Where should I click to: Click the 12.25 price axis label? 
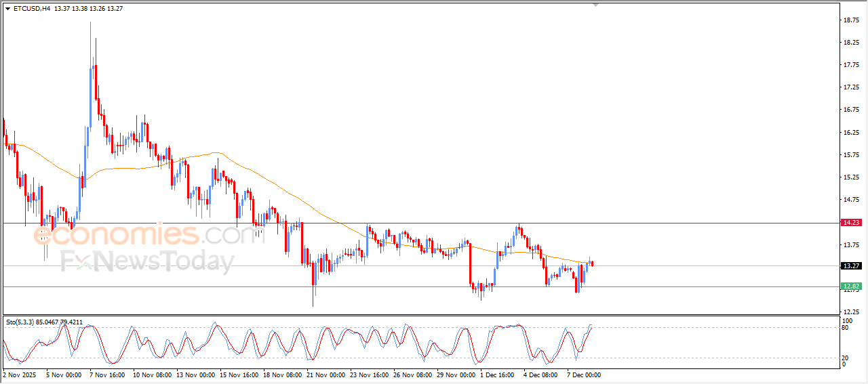click(x=850, y=312)
